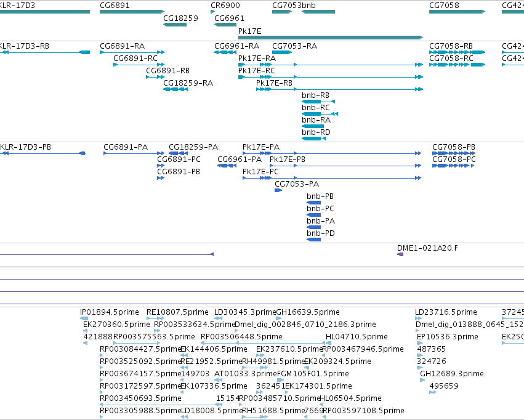Click the HL06504.5prime EST label
This screenshot has width=524, height=420.
[350, 398]
